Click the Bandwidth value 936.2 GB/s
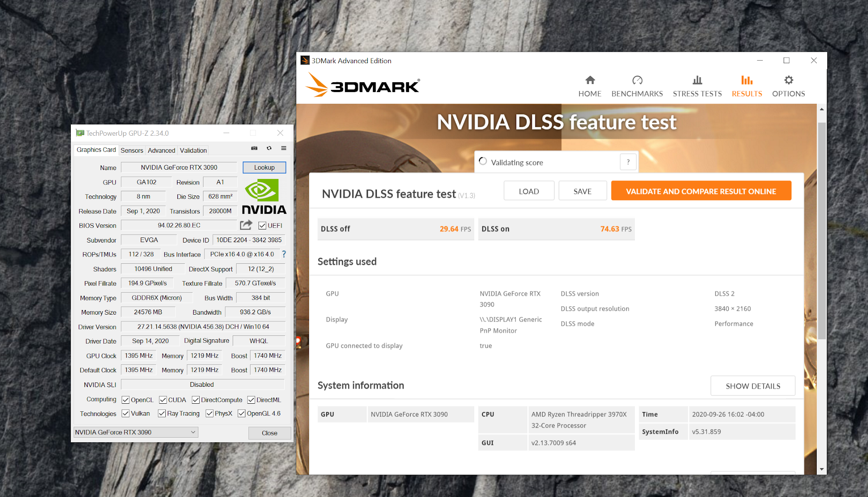The height and width of the screenshot is (497, 868). (x=255, y=312)
